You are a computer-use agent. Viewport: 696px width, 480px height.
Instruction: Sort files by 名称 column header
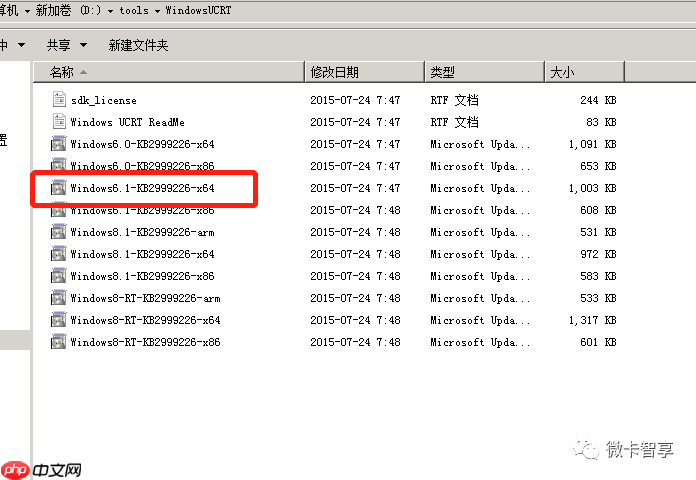point(169,72)
